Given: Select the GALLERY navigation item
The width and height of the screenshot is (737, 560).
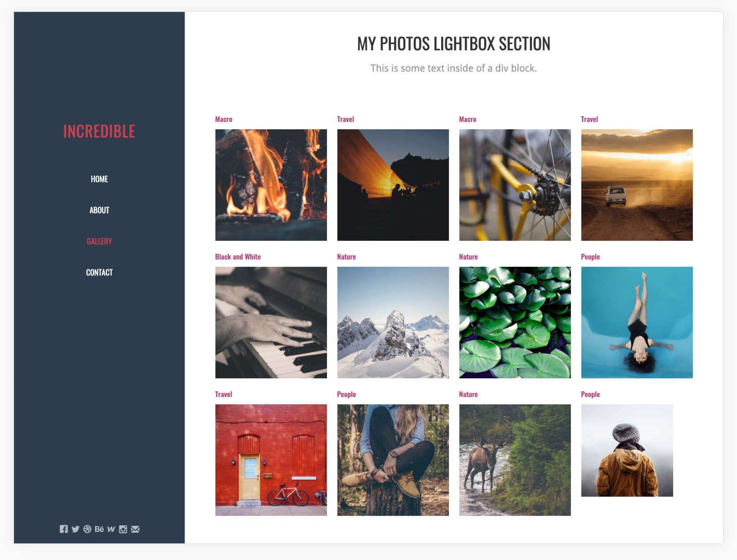Looking at the screenshot, I should point(99,241).
